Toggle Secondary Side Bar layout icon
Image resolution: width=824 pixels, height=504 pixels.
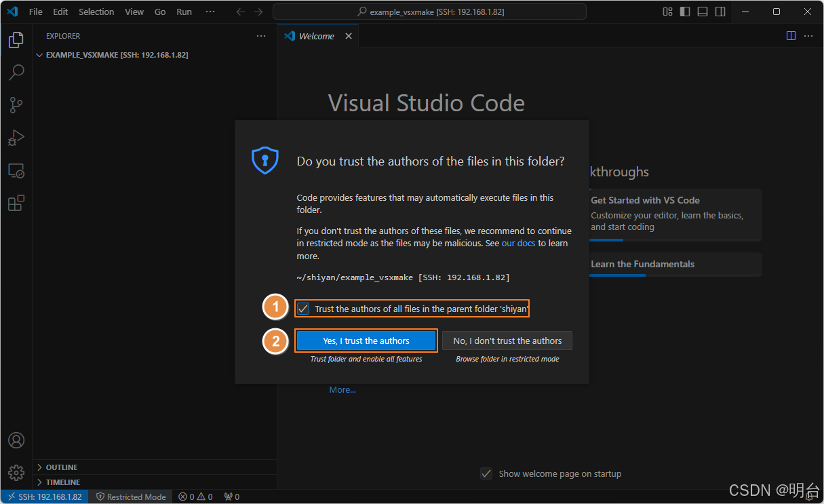coord(720,12)
